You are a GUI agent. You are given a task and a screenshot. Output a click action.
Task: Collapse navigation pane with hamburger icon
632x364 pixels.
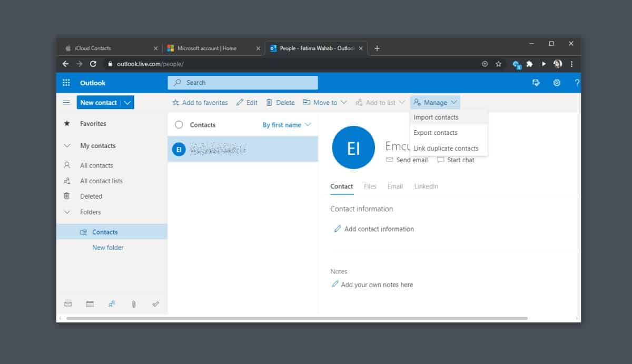[66, 103]
